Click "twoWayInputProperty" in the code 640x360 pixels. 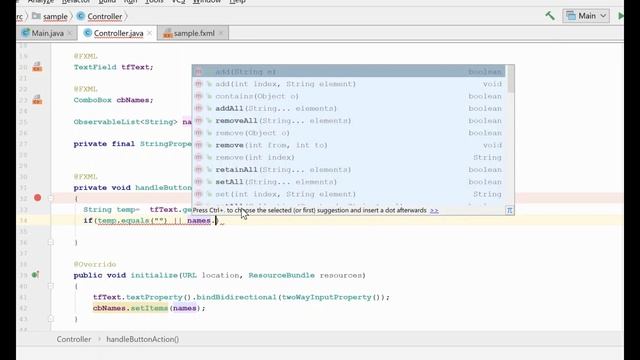(x=327, y=297)
